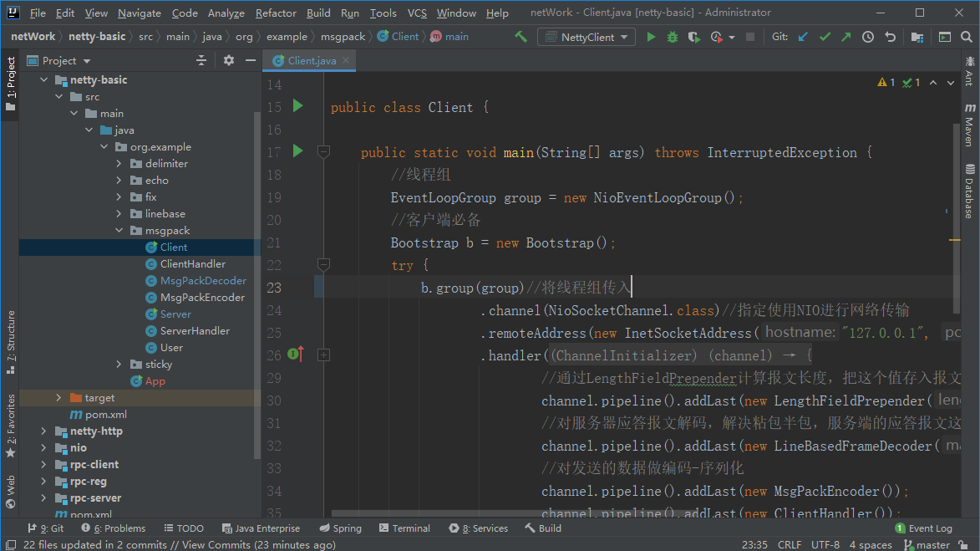Screen dimensions: 980x551
Task: Click implemented-method gutter marker on line 26
Action: pyautogui.click(x=296, y=354)
